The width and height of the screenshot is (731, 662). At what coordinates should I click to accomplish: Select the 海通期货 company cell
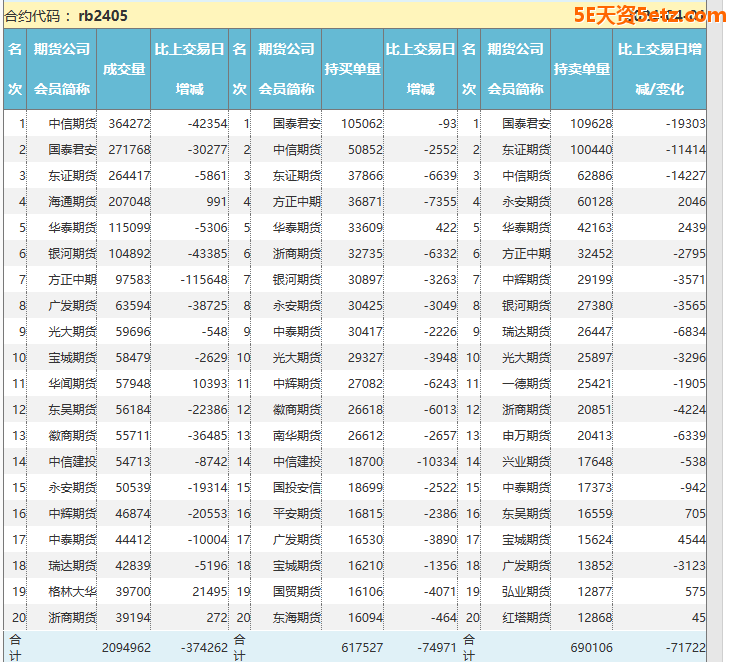(73, 202)
